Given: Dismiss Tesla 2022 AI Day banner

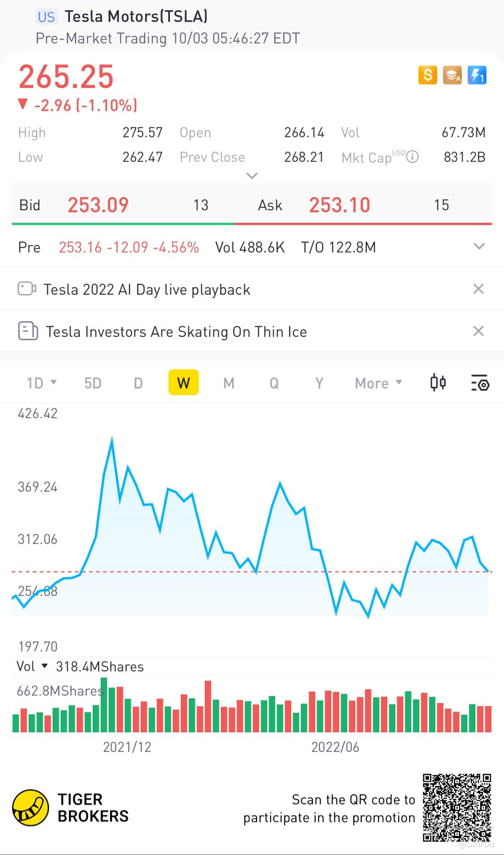Looking at the screenshot, I should tap(478, 289).
